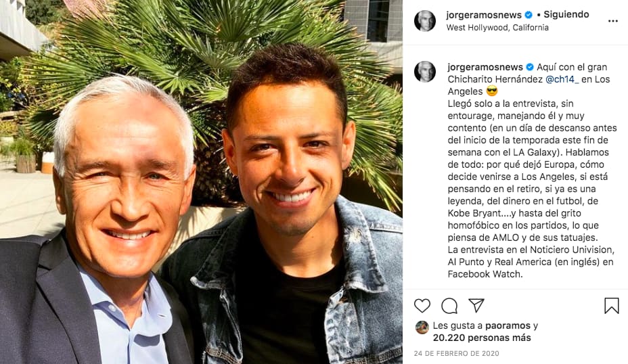Share the post via paper plane icon
The height and width of the screenshot is (364, 628).
click(476, 306)
